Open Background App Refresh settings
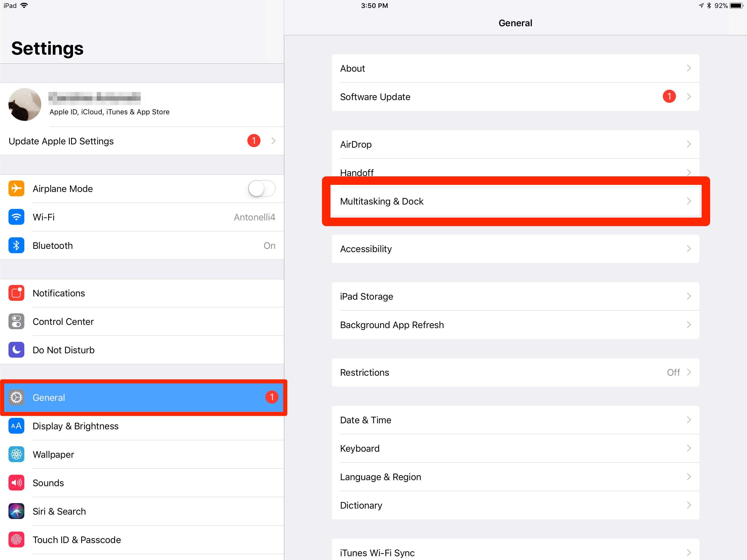747x560 pixels. pos(514,324)
